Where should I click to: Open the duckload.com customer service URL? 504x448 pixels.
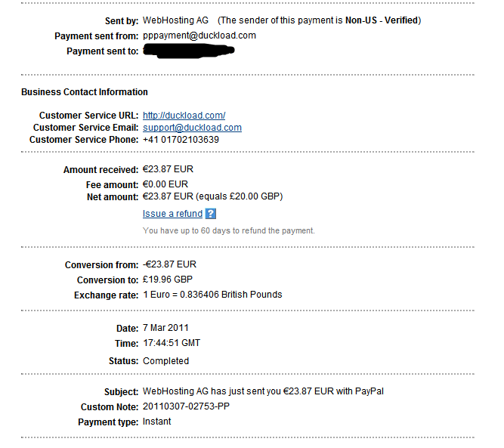pos(184,116)
